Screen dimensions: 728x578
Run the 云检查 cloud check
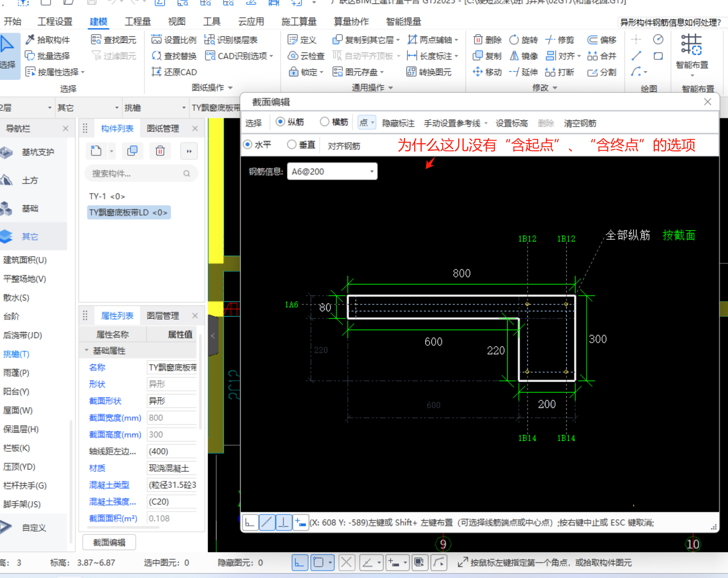(x=306, y=56)
